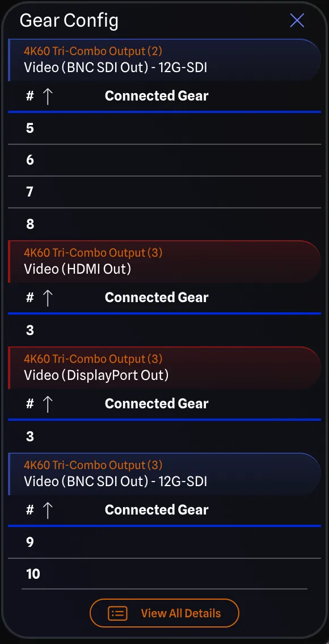Image resolution: width=329 pixels, height=644 pixels.
Task: Collapse the Video (HDMI Out) section header
Action: (164, 261)
